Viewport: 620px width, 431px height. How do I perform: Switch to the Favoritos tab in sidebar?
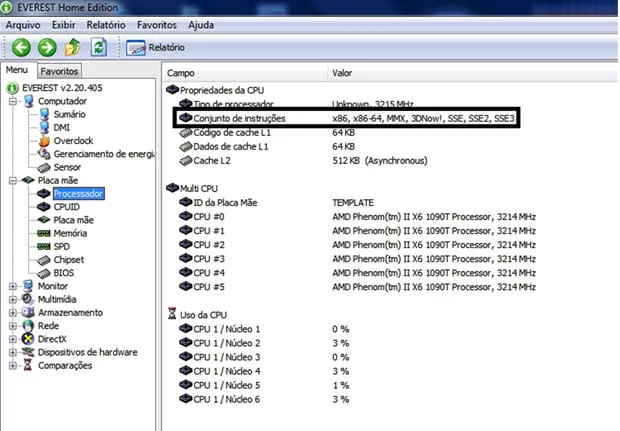[x=59, y=71]
